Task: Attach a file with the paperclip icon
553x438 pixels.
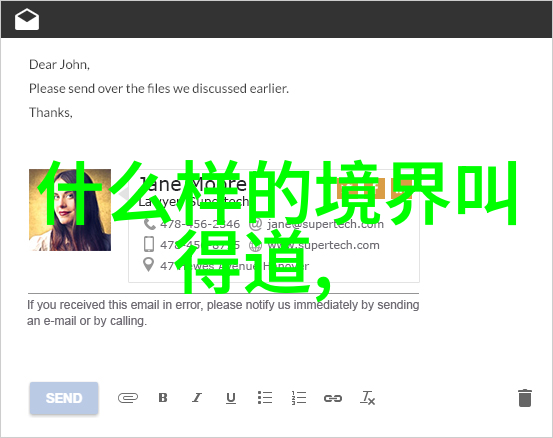Action: click(128, 398)
